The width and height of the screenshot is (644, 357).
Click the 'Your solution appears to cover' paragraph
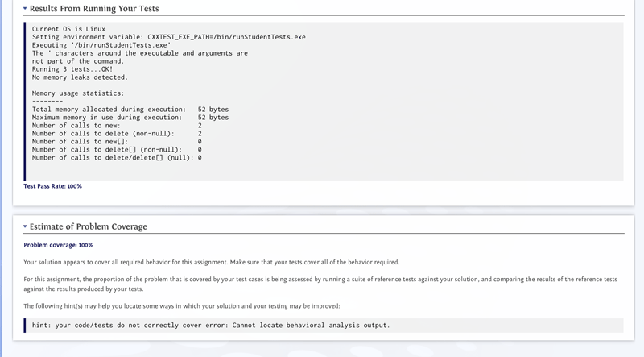pos(212,263)
